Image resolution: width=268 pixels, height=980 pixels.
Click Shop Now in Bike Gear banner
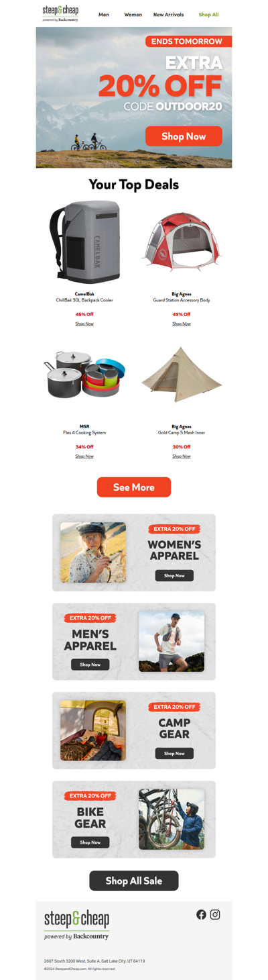tap(90, 842)
